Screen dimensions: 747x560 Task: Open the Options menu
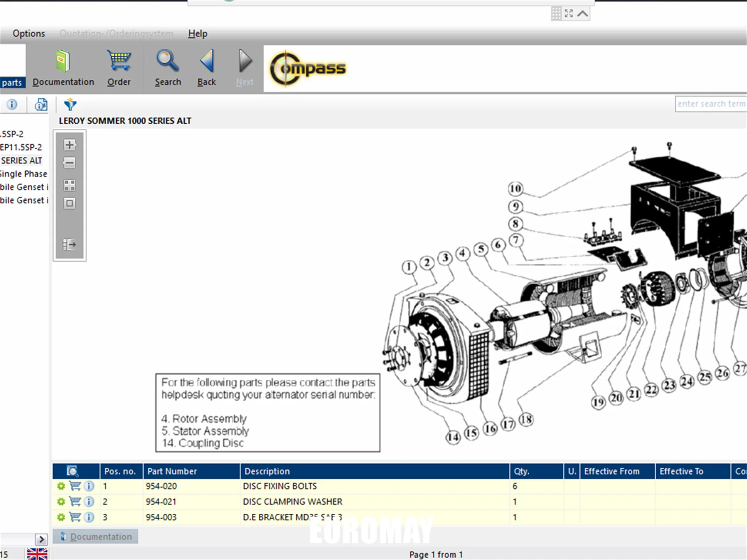click(x=29, y=33)
